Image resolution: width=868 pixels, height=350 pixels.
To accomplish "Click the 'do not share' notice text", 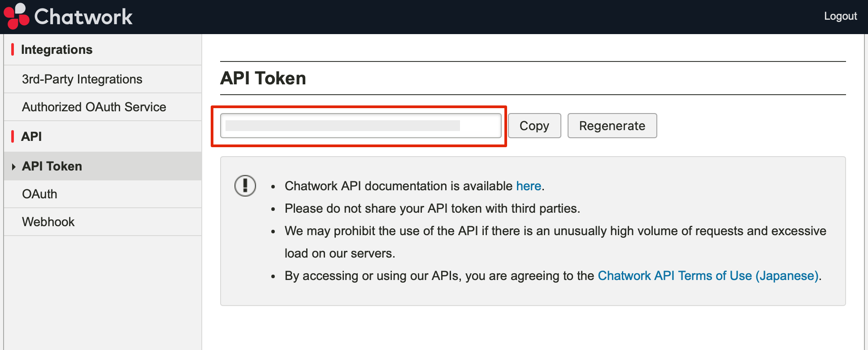I will coord(432,208).
